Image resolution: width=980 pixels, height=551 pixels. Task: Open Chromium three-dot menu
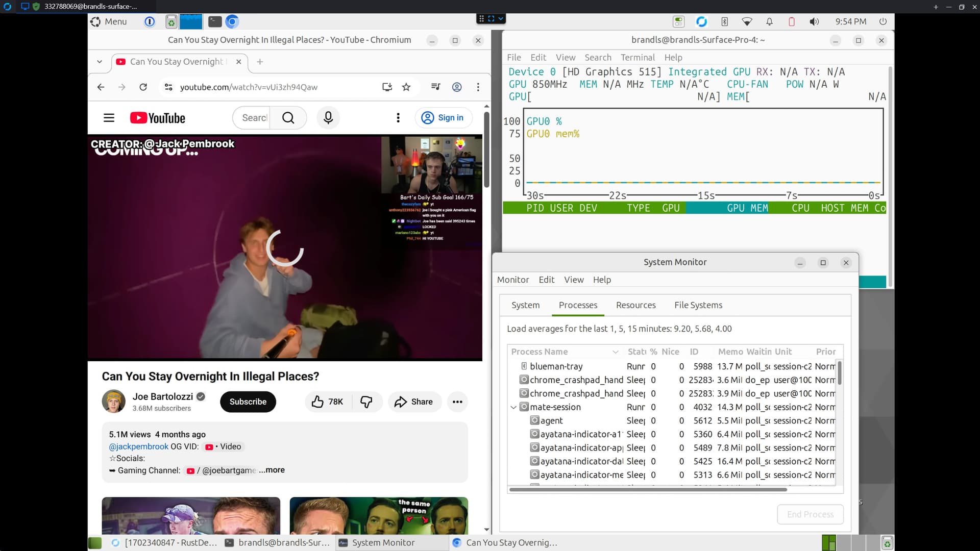click(478, 87)
